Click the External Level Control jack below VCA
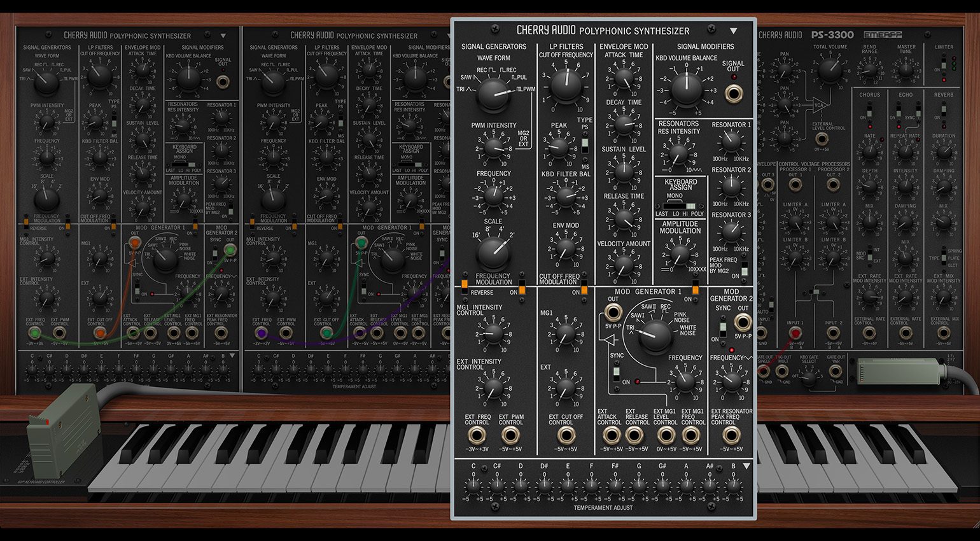980x541 pixels. pos(822,138)
